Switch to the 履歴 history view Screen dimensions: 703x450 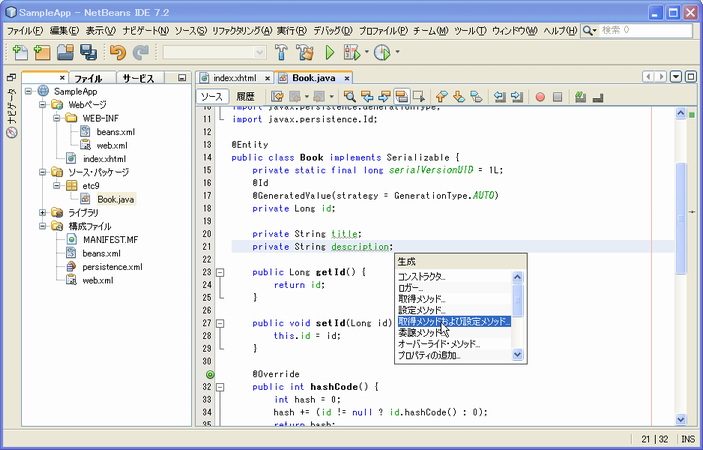point(245,97)
